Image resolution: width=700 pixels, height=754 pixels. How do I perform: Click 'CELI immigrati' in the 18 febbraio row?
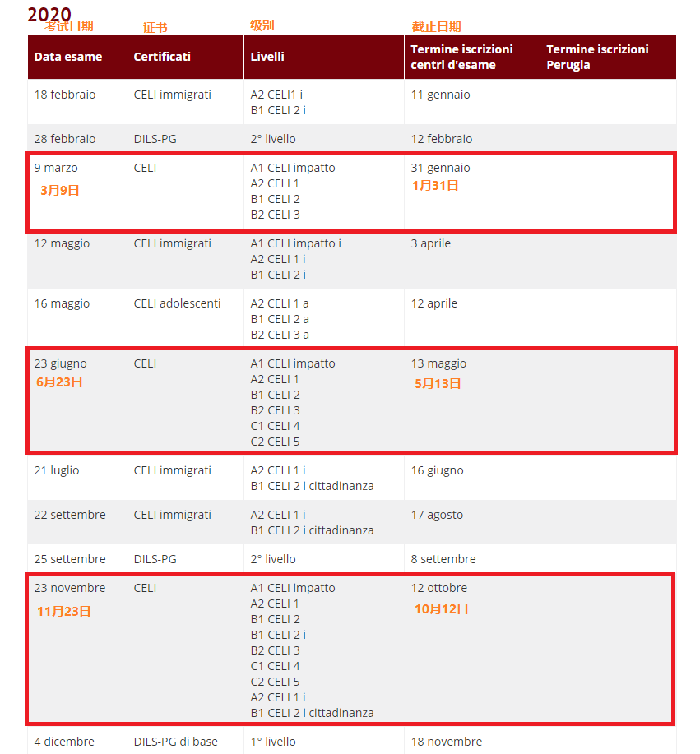(x=172, y=95)
